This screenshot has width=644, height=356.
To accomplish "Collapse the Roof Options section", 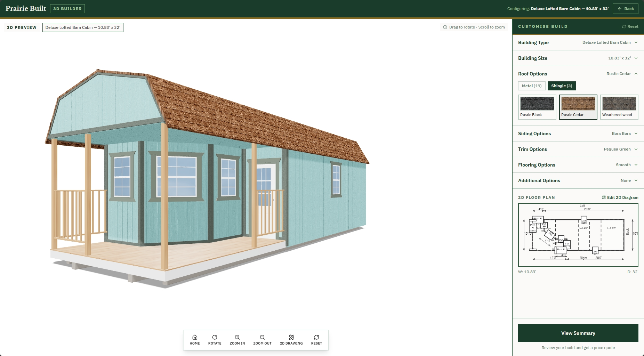I will point(578,74).
